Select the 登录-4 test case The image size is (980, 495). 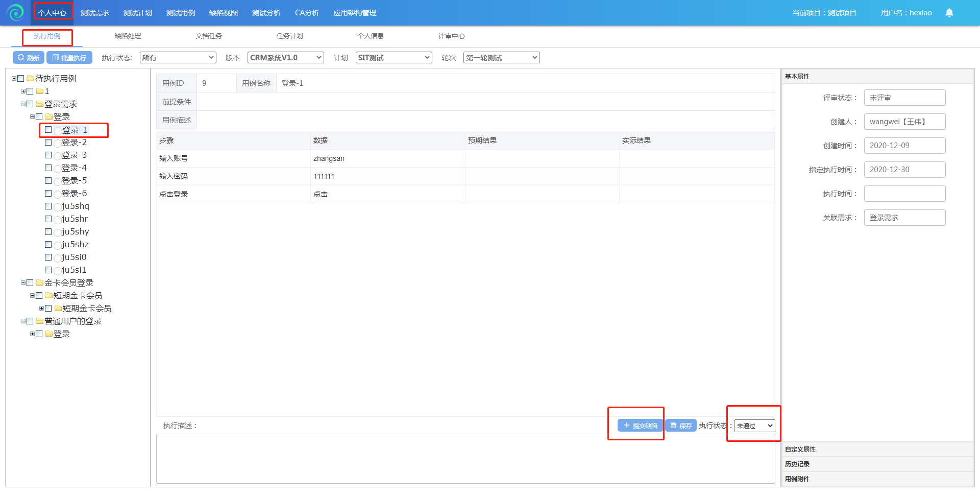(x=74, y=168)
